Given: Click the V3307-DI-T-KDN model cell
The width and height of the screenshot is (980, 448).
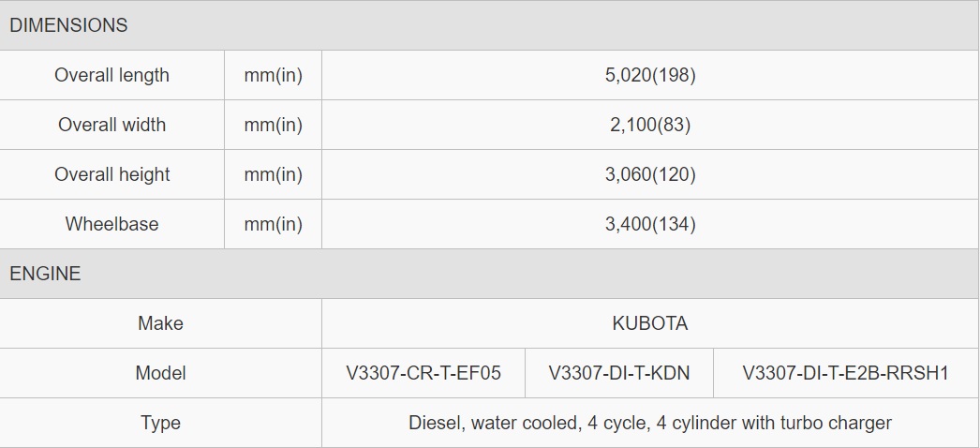Looking at the screenshot, I should click(x=619, y=373).
